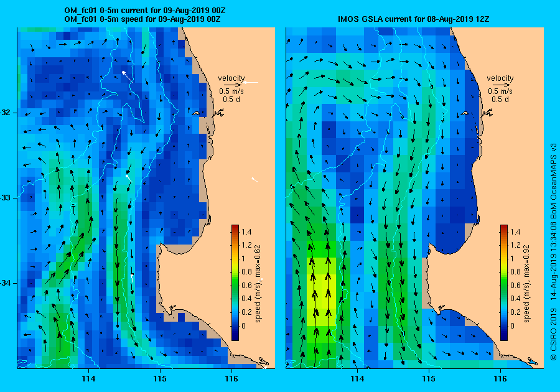Click longitude label 114 under the left map

tap(88, 379)
